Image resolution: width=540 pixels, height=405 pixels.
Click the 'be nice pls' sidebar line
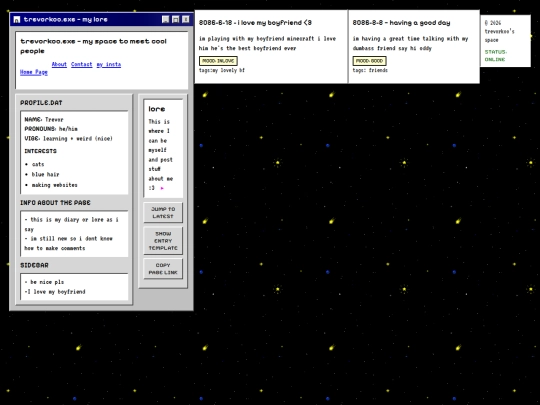coord(44,282)
